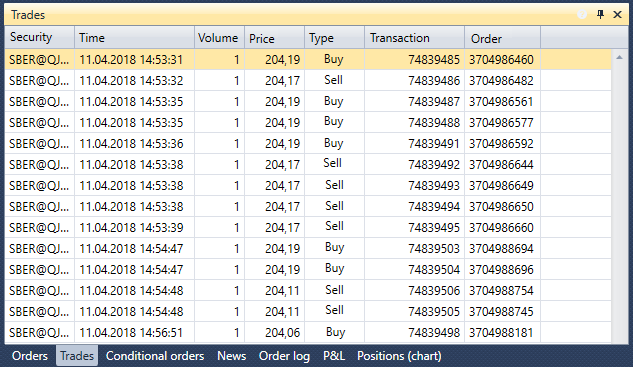Sort by the Security column header
The width and height of the screenshot is (633, 367).
(40, 38)
